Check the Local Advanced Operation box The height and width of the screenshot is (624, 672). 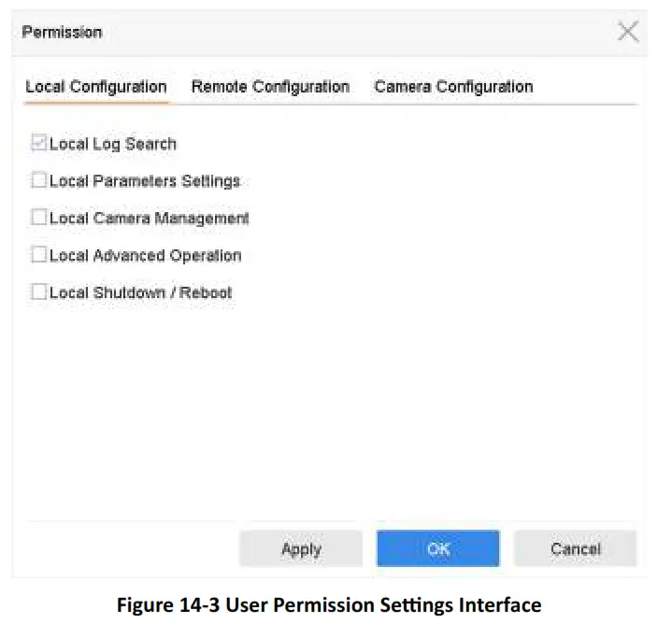[39, 255]
